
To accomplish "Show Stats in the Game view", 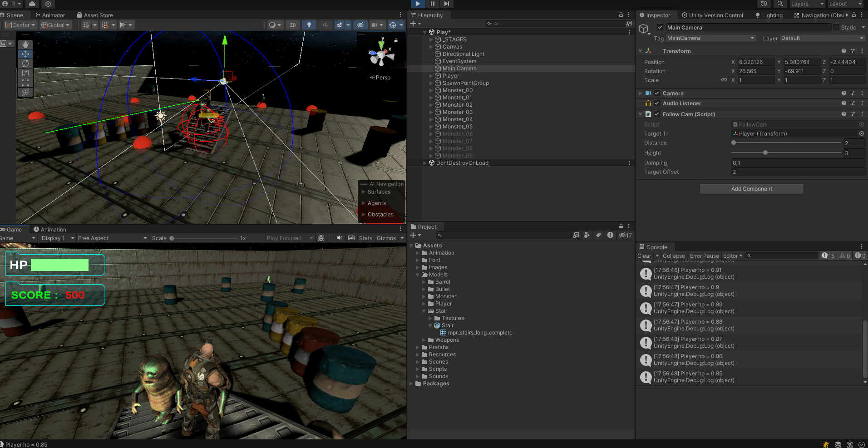I will 365,238.
